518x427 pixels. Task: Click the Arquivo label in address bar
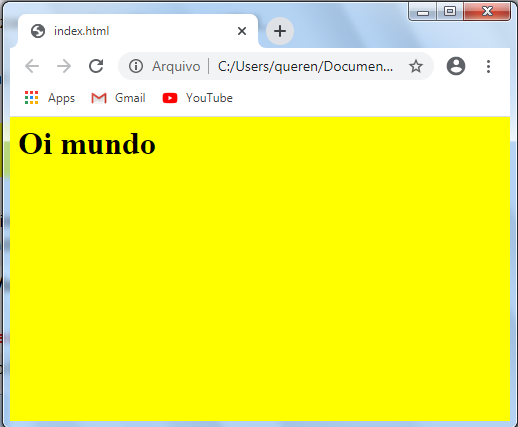point(176,66)
